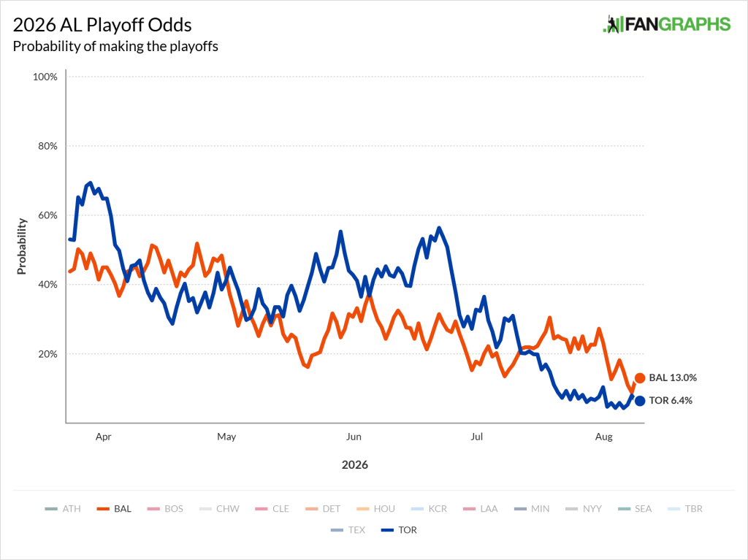Hide the TOR line via legend

399,530
